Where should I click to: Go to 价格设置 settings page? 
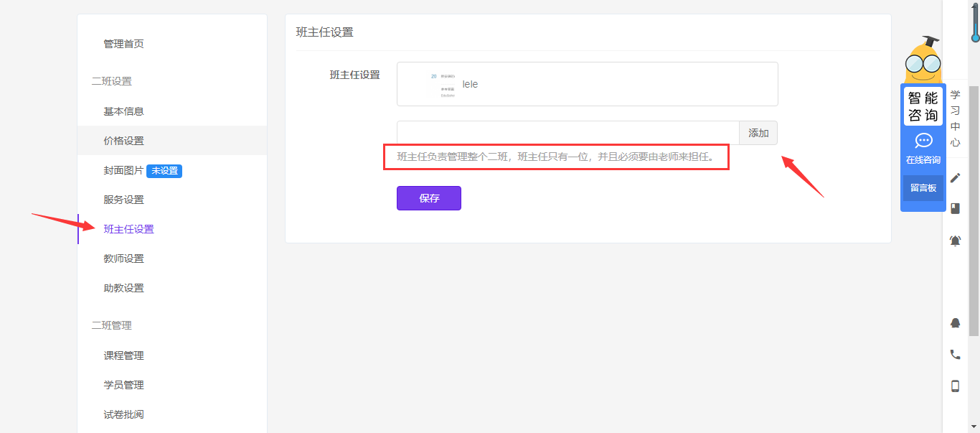tap(123, 141)
